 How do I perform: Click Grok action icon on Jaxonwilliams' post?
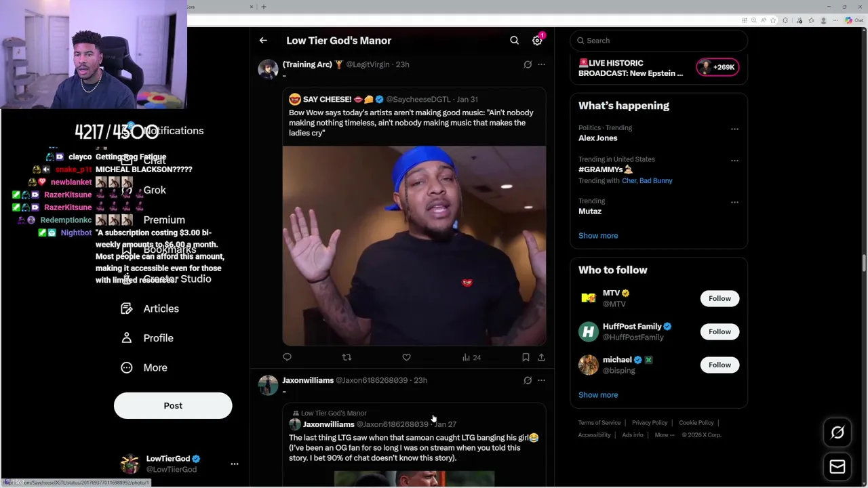point(528,380)
